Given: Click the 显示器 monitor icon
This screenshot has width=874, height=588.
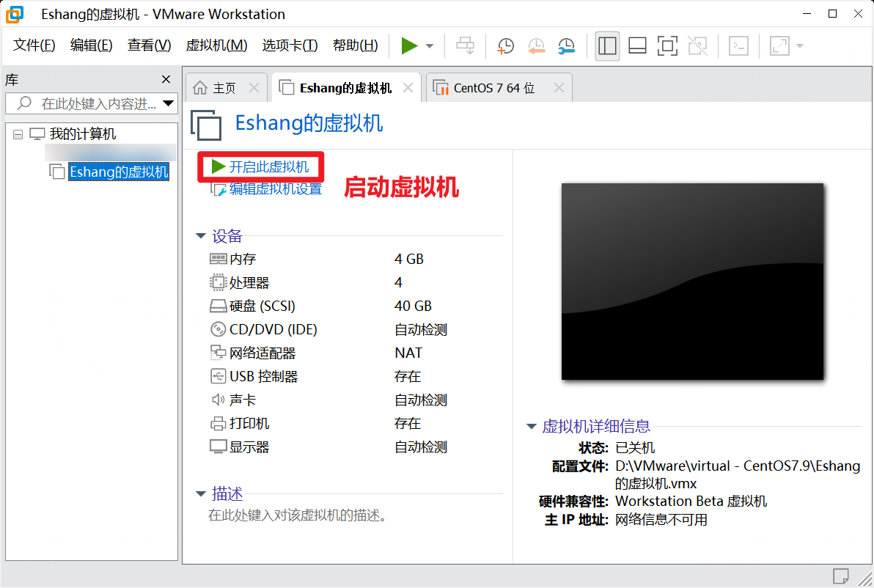Looking at the screenshot, I should pos(218,447).
